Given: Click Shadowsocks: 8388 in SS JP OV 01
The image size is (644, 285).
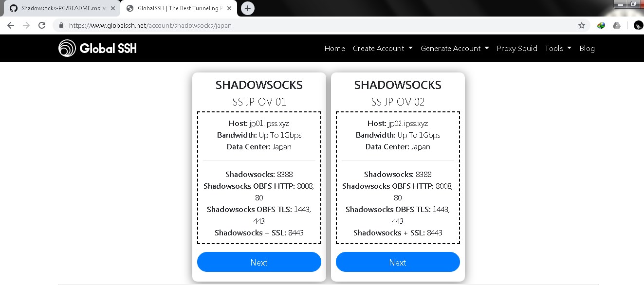Looking at the screenshot, I should (x=259, y=174).
